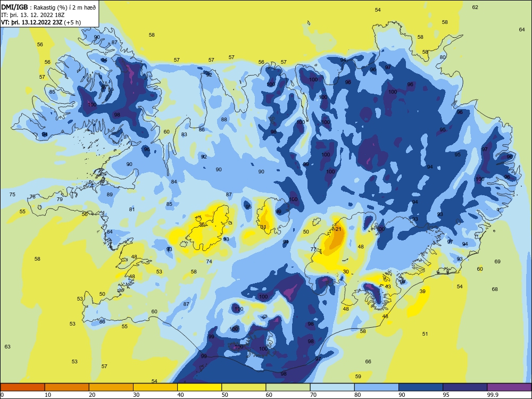Select the IT: þri. 13. 12. 2022 18Z line
Screen dimensions: 532x399
coord(32,15)
